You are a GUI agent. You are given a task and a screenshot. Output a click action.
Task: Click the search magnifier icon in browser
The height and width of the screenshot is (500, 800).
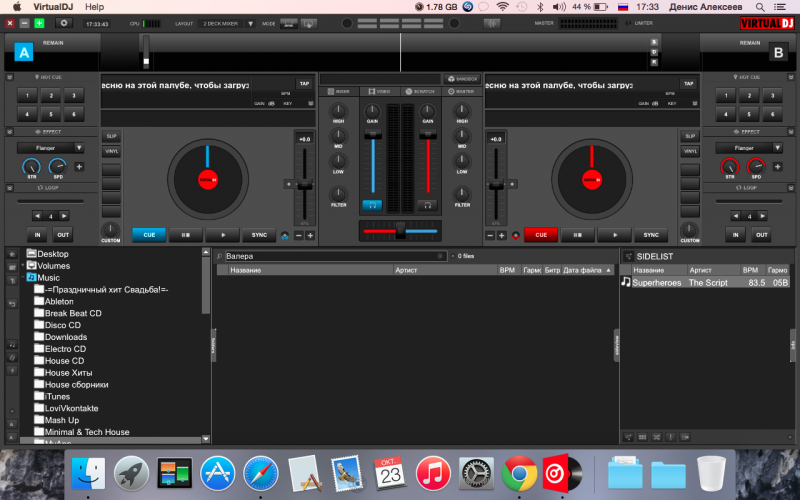(219, 256)
